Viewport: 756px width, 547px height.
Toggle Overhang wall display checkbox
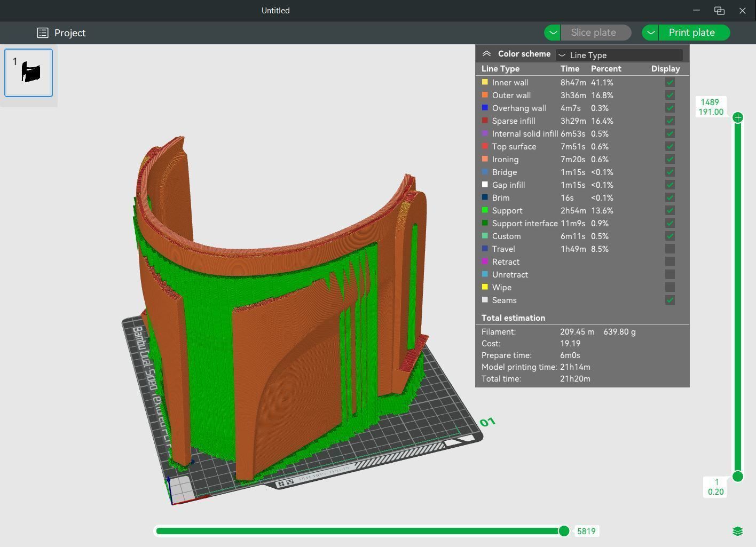[x=670, y=108]
